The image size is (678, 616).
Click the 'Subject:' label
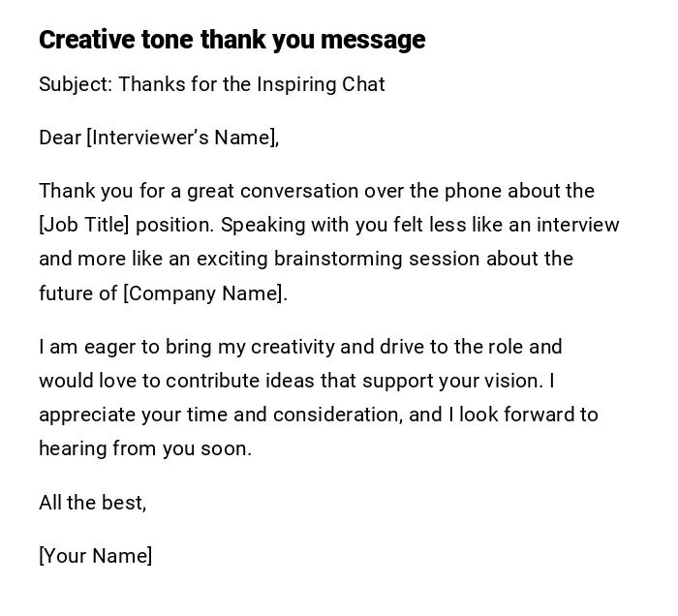pos(76,84)
